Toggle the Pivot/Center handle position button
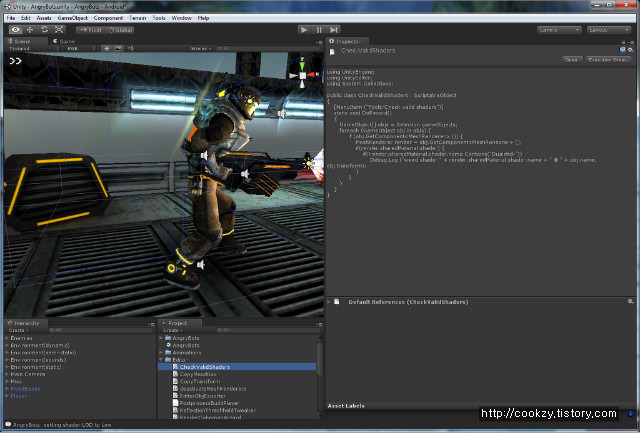Viewport: 640px width, 433px height. point(90,30)
